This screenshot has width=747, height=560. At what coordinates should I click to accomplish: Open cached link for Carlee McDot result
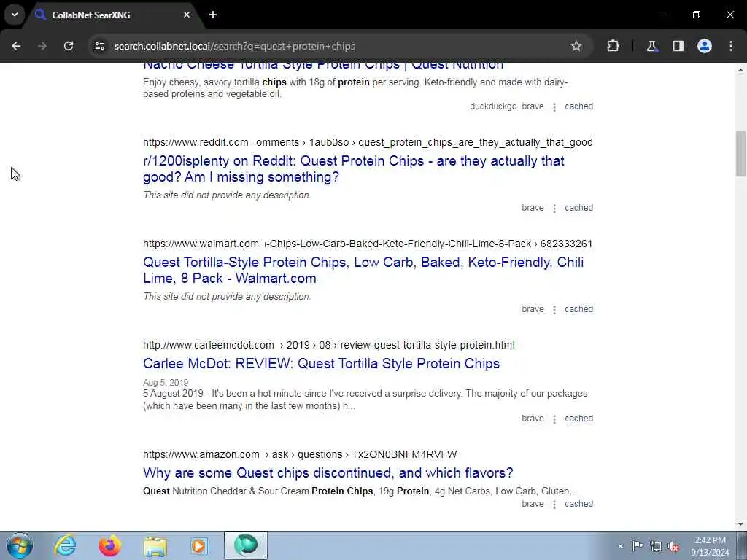pos(578,419)
